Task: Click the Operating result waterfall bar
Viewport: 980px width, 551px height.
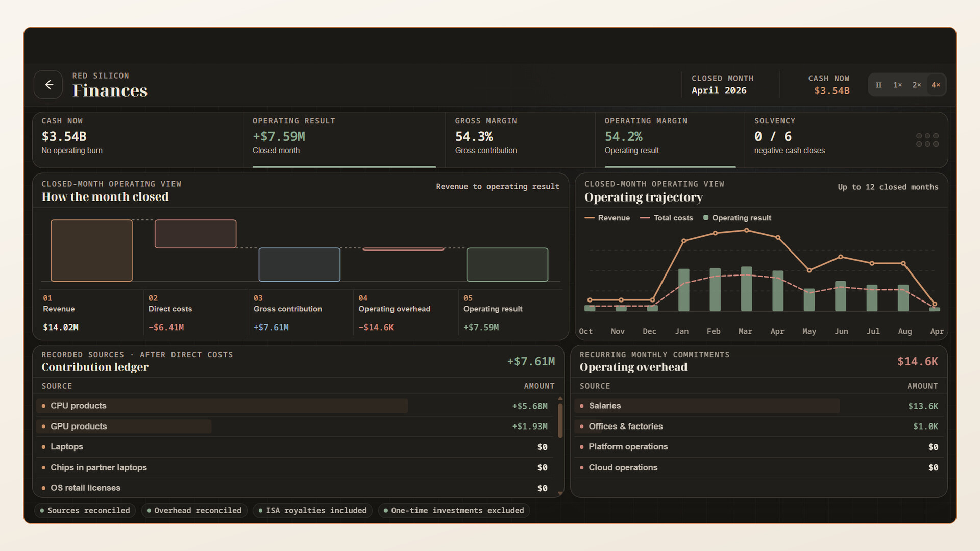Action: pyautogui.click(x=507, y=264)
